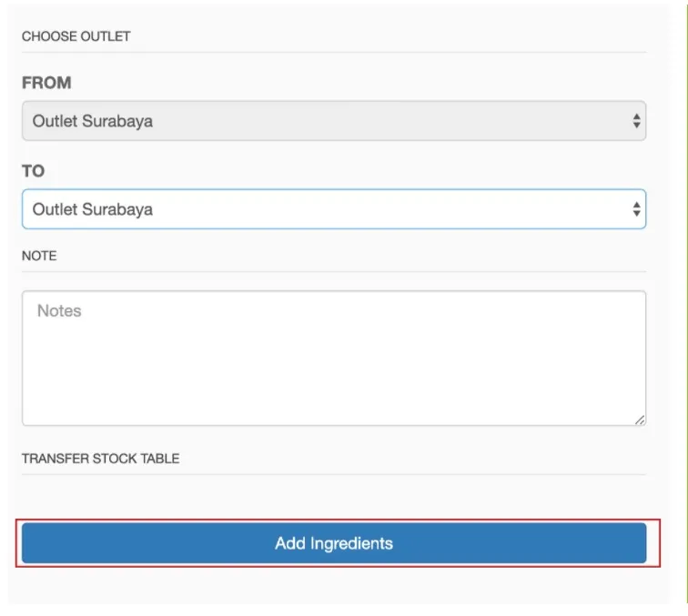Click the CHOOSE OUTLET section heading

76,36
